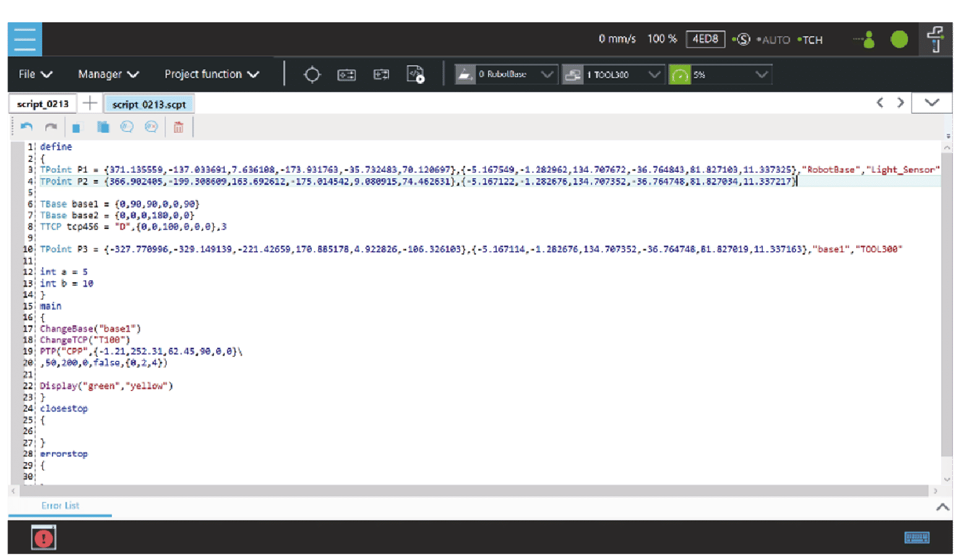The width and height of the screenshot is (980, 560).
Task: Click the 4ED8 code box
Action: 705,39
